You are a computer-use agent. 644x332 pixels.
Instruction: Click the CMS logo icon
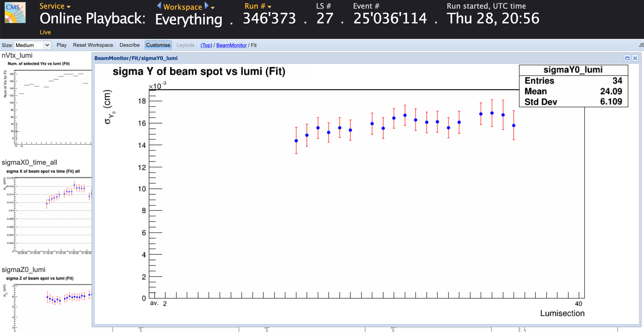click(x=15, y=13)
